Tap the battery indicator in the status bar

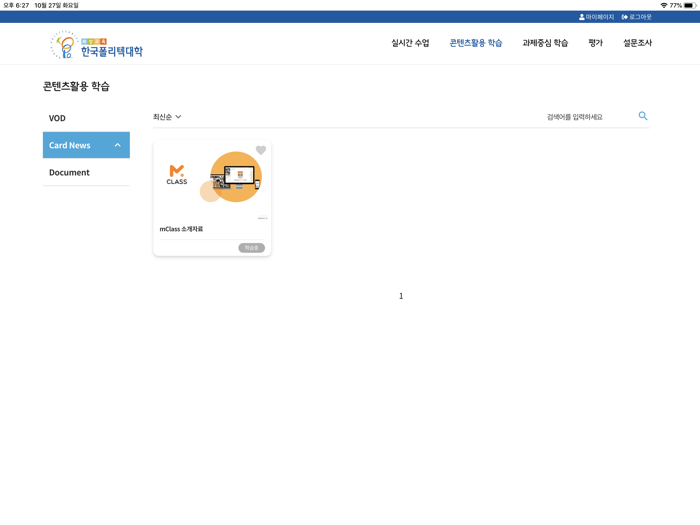689,5
